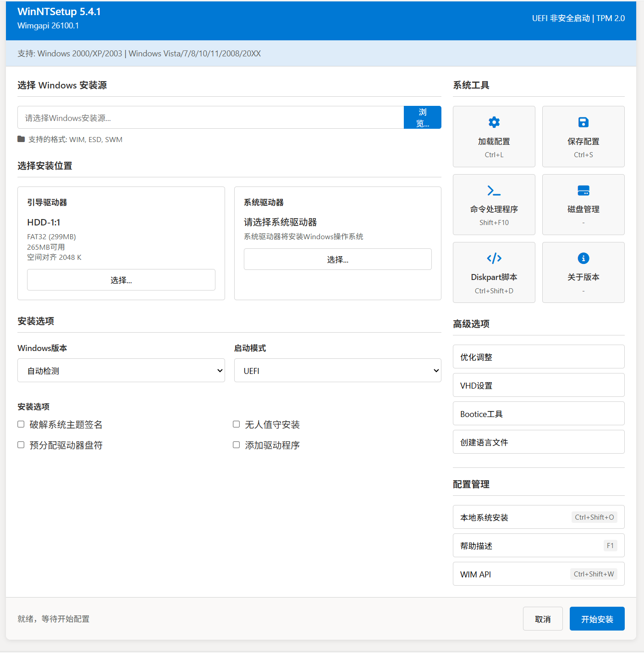This screenshot has height=653, width=644.
Task: Open 帮助描述 entry
Action: point(539,545)
